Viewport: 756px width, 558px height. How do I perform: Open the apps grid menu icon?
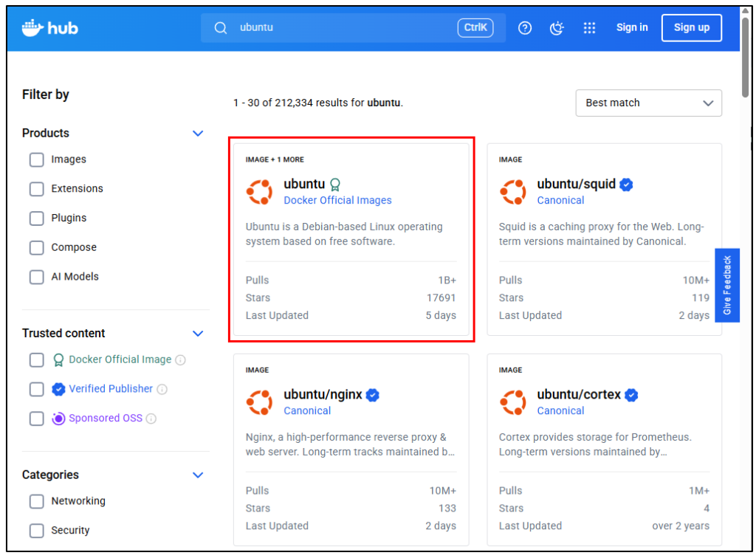pos(589,28)
